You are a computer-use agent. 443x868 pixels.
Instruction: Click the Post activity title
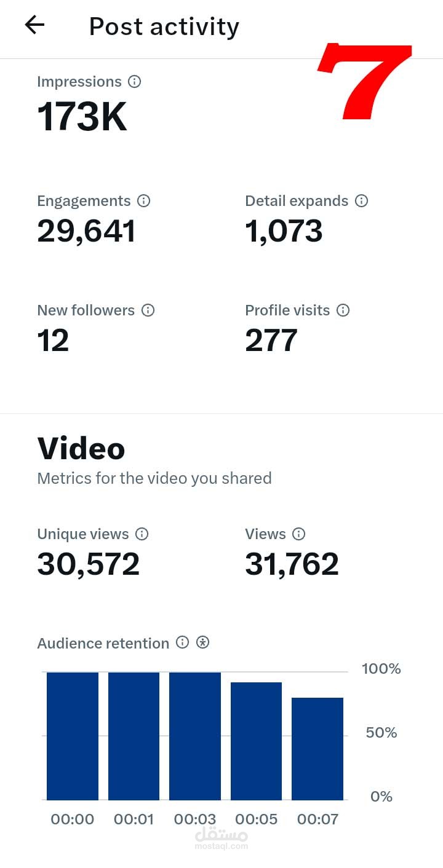(164, 26)
